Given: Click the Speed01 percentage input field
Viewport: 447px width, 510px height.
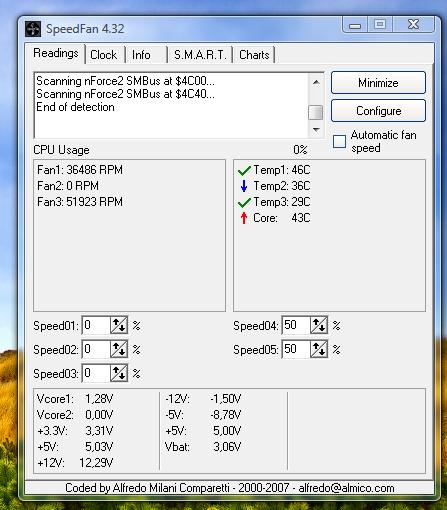Looking at the screenshot, I should coord(96,325).
